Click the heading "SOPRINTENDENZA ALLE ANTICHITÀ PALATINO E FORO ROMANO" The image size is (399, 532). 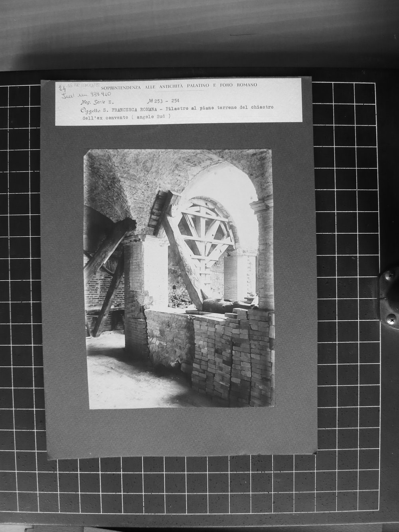[x=179, y=86]
